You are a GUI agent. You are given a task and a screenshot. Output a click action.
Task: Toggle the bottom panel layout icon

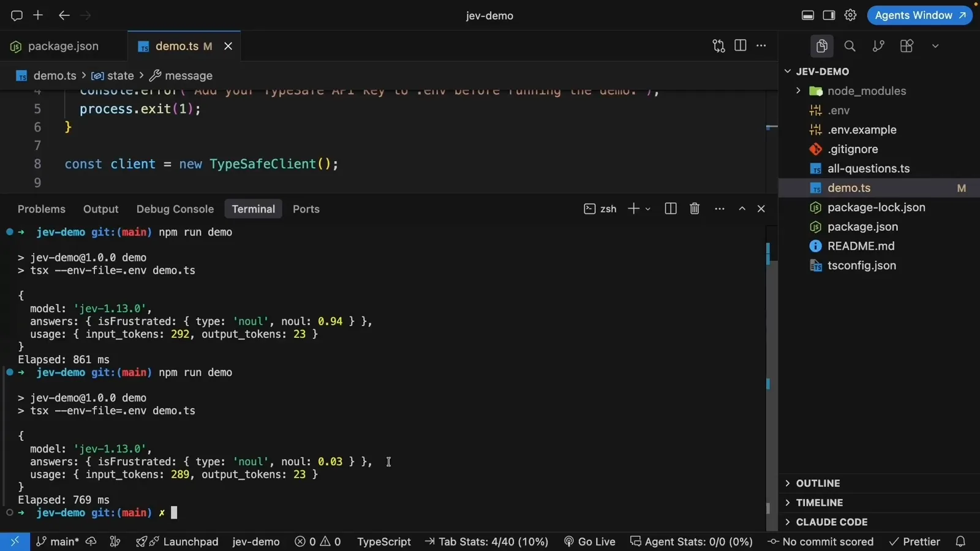tap(808, 15)
